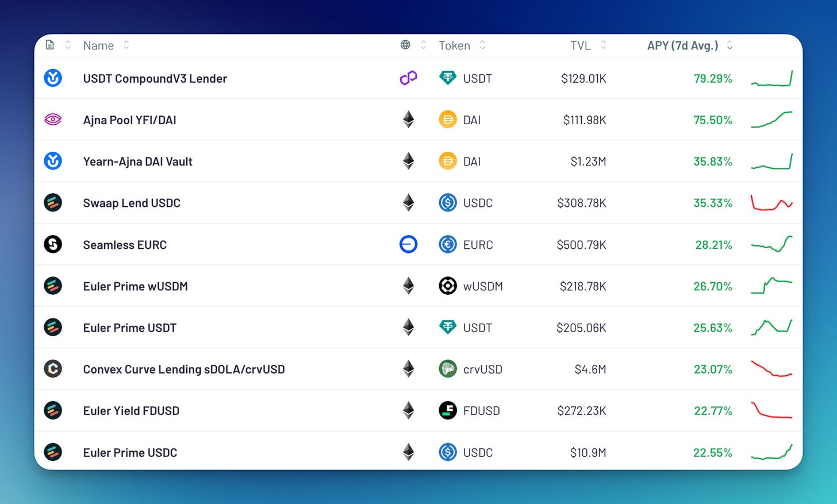
Task: Click the $10.9M TVL value
Action: pyautogui.click(x=588, y=452)
